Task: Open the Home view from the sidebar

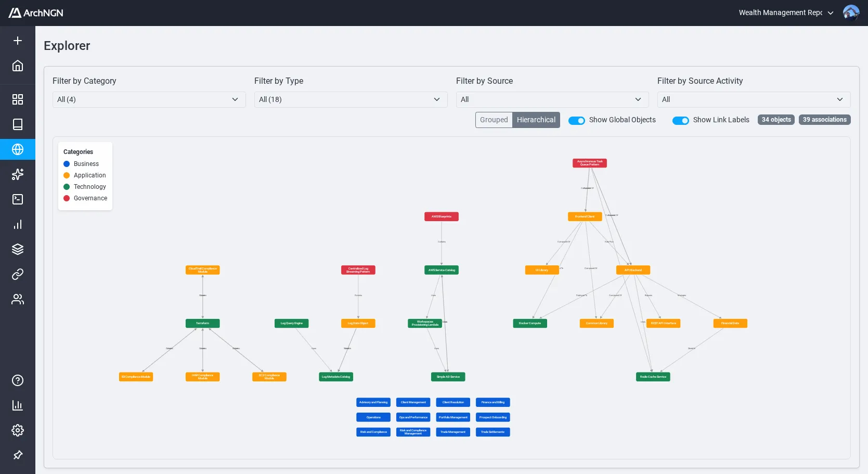Action: 18,66
